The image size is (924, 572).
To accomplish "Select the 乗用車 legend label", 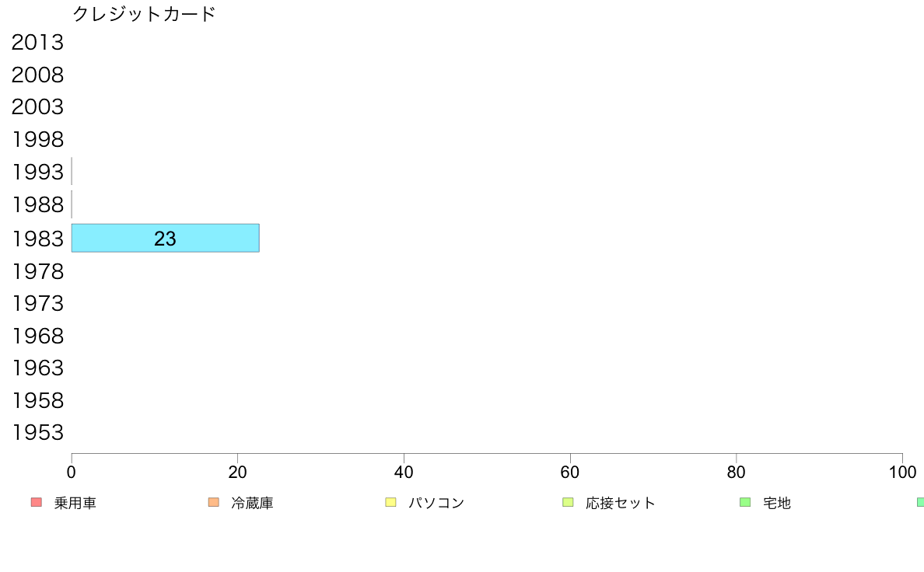I will click(75, 503).
